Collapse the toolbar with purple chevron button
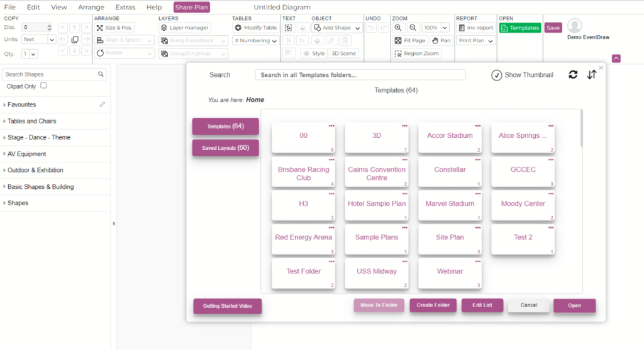 (x=616, y=59)
